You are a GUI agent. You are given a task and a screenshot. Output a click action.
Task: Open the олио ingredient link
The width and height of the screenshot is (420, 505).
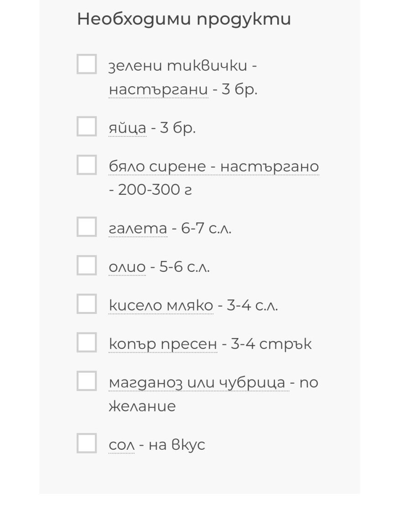pyautogui.click(x=127, y=267)
